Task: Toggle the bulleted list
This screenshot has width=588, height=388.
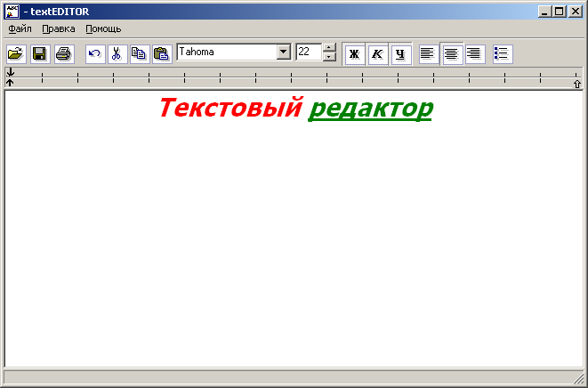Action: point(503,54)
